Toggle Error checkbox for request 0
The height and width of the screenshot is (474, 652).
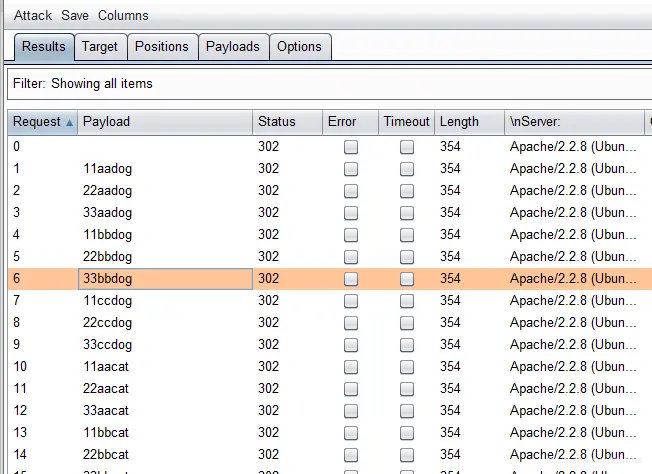pos(350,147)
